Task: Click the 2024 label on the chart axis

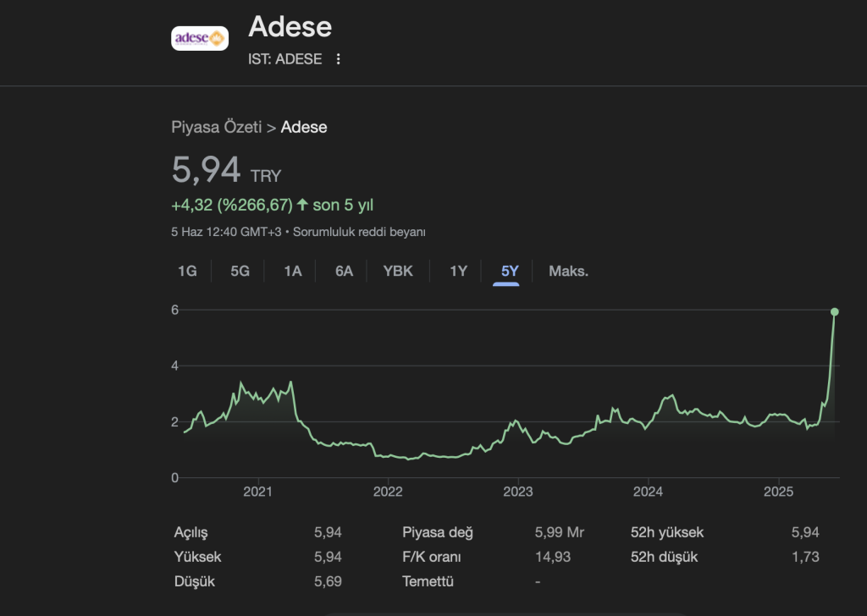Action: pyautogui.click(x=648, y=492)
